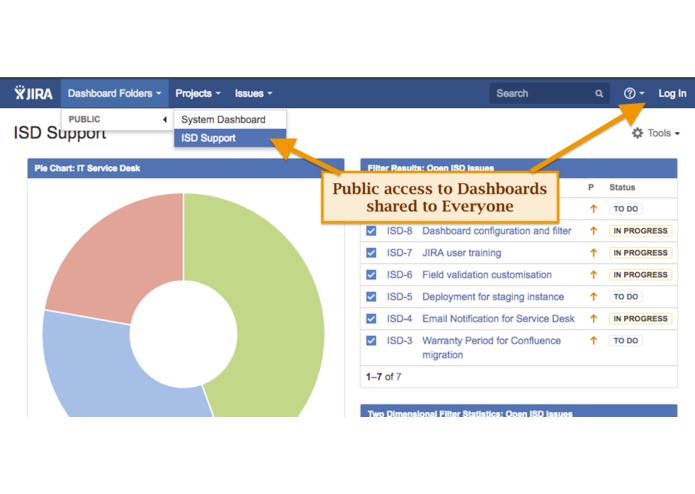Click the search magnifier icon
The width and height of the screenshot is (695, 494).
599,93
